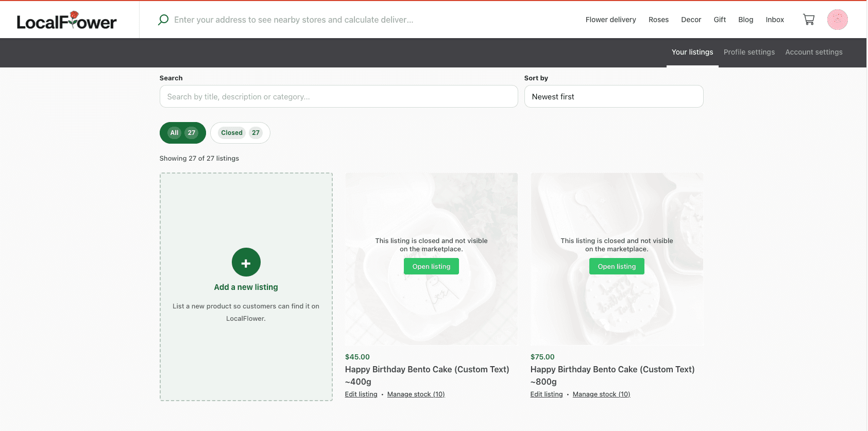Screen dimensions: 868x431
Task: Expand the Newest first sort dropdown
Action: (614, 96)
